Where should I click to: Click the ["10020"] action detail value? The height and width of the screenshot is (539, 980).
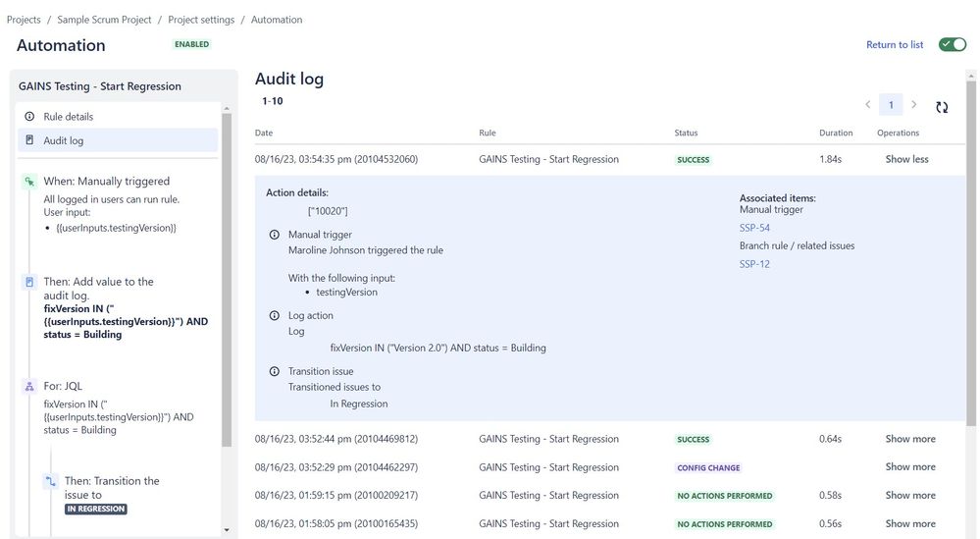coord(328,211)
